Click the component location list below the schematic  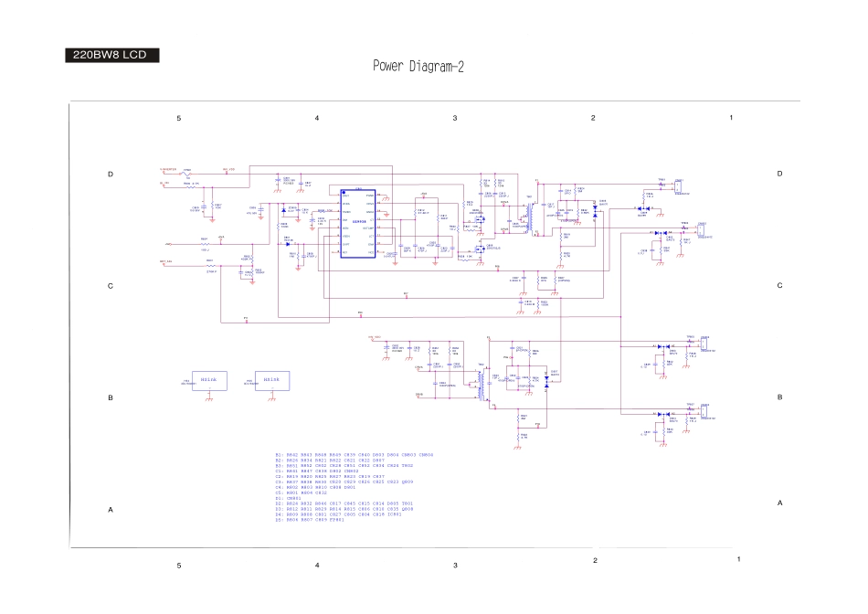click(x=355, y=487)
